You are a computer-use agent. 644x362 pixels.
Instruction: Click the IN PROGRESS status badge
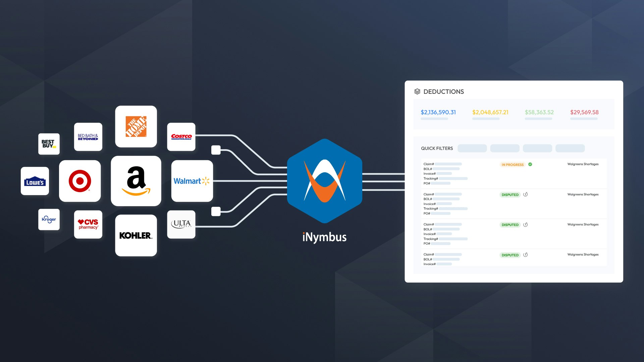(513, 165)
